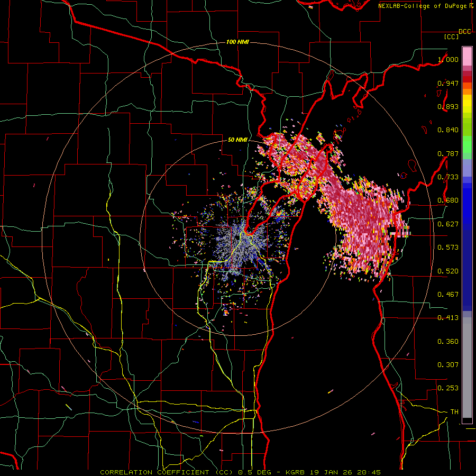
Task: Select the 0.467 scale value
Action: 448,295
